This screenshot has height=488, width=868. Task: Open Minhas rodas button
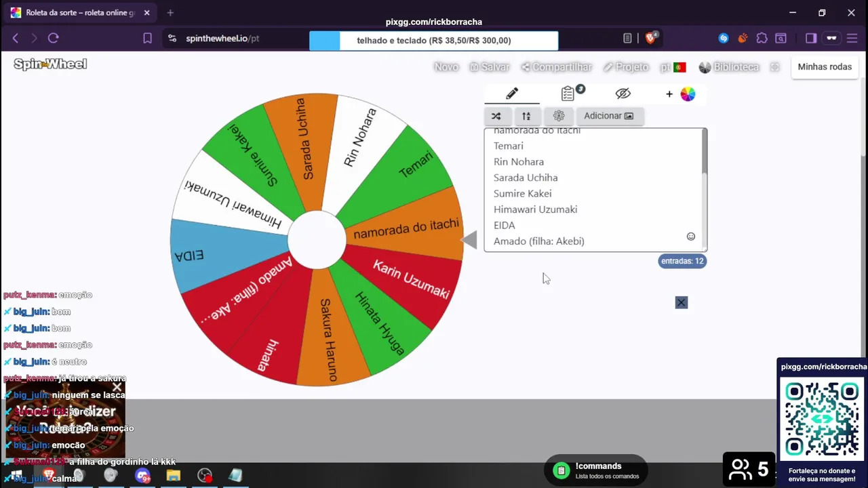(825, 67)
